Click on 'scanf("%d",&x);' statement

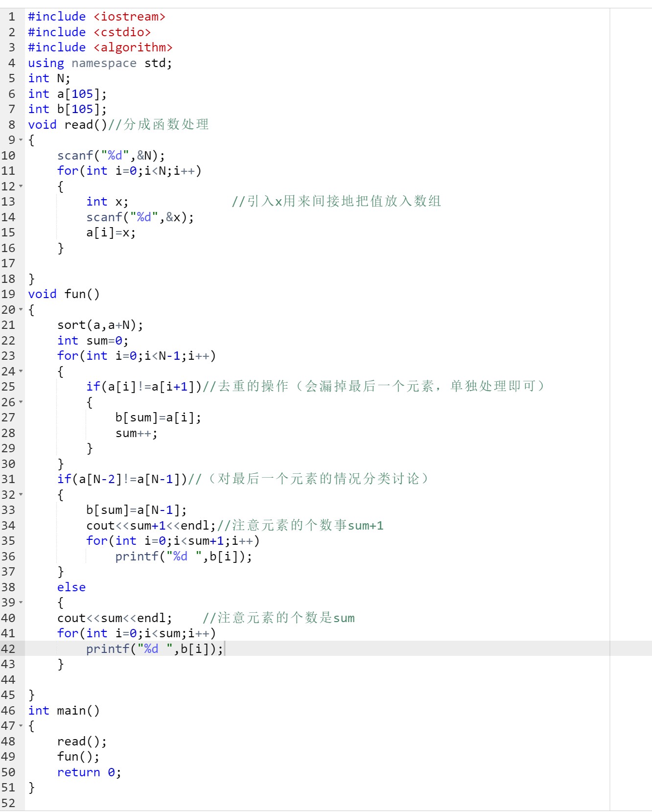point(140,217)
